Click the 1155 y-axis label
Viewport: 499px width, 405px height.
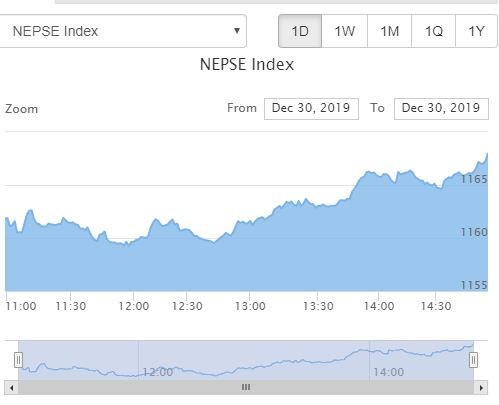pyautogui.click(x=474, y=285)
